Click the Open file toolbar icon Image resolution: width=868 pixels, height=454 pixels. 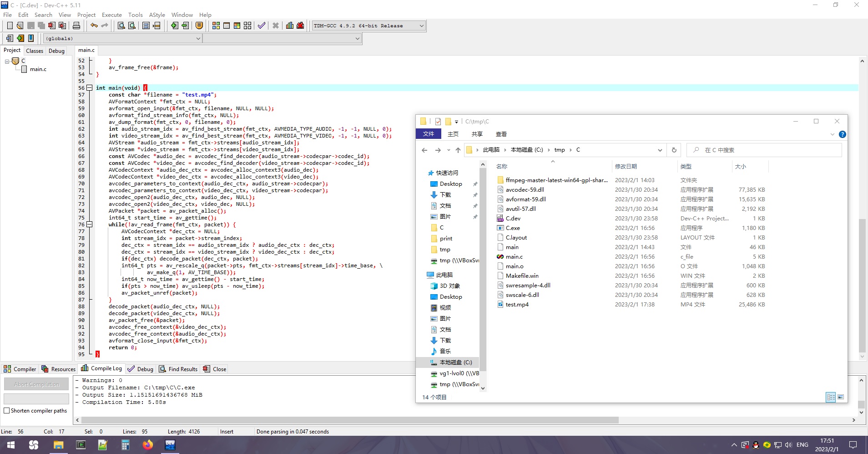pyautogui.click(x=20, y=26)
